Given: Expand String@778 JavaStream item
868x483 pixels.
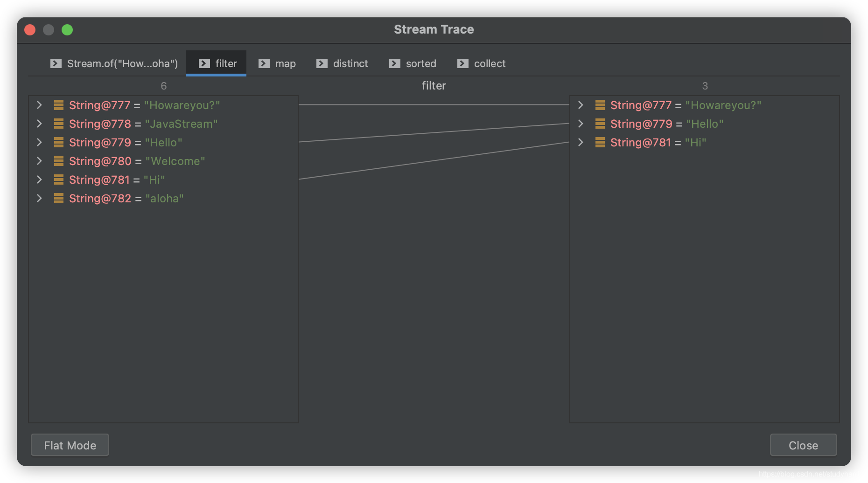Looking at the screenshot, I should point(39,124).
